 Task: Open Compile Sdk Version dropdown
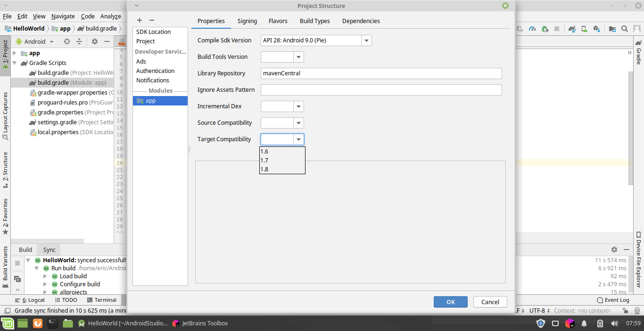pos(366,40)
